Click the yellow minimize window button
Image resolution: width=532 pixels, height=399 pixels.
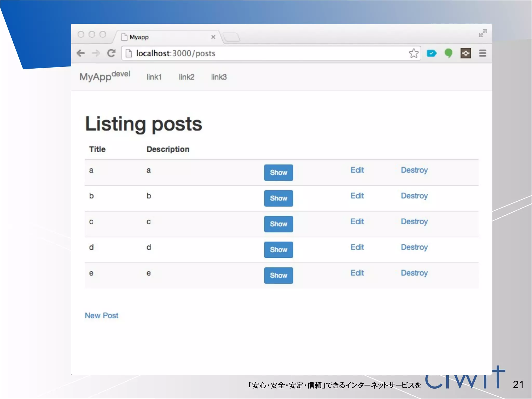pyautogui.click(x=92, y=34)
